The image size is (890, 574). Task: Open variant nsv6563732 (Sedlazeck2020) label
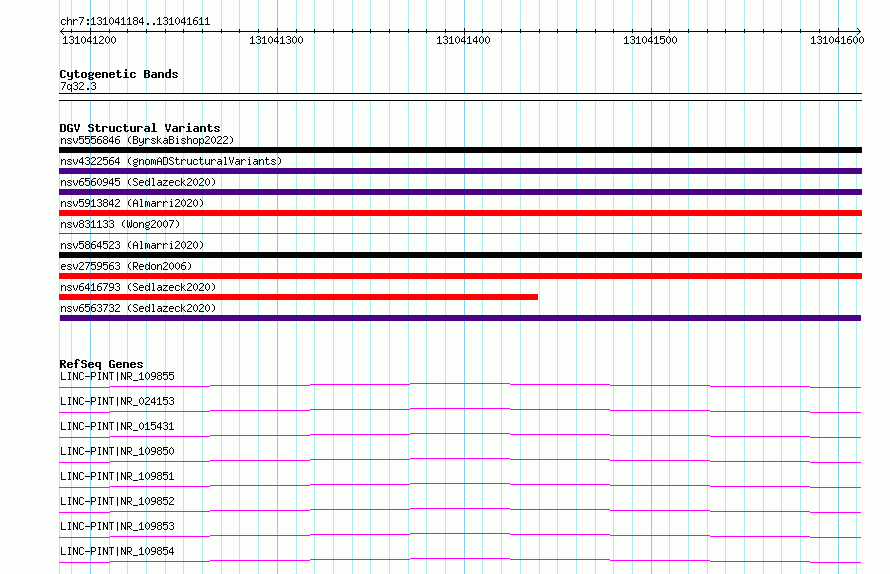click(138, 308)
